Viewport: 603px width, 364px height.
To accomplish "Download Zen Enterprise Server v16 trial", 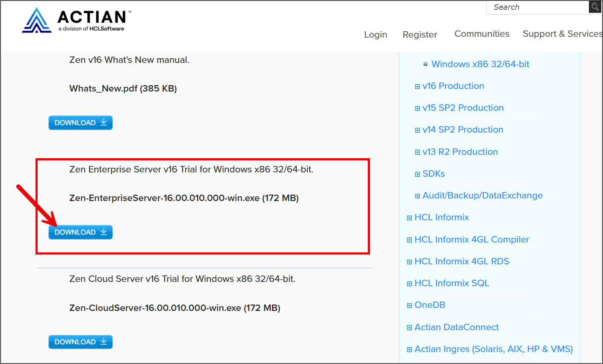I will click(x=80, y=232).
